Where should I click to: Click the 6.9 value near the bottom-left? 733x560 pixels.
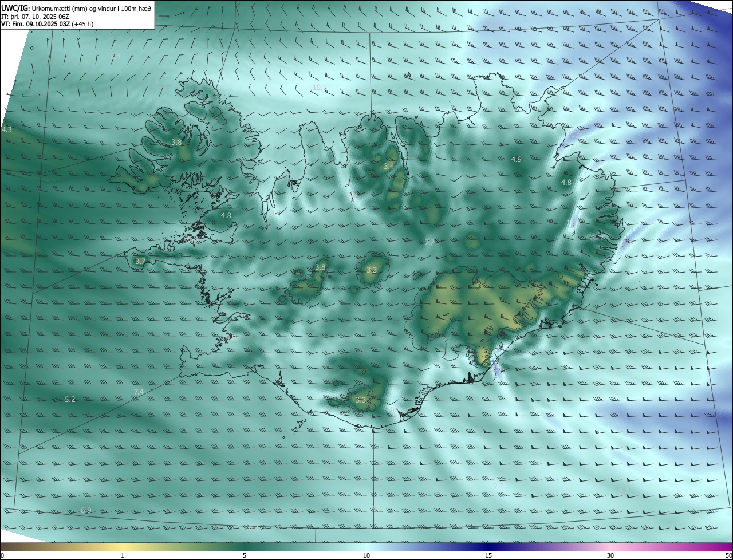86,510
